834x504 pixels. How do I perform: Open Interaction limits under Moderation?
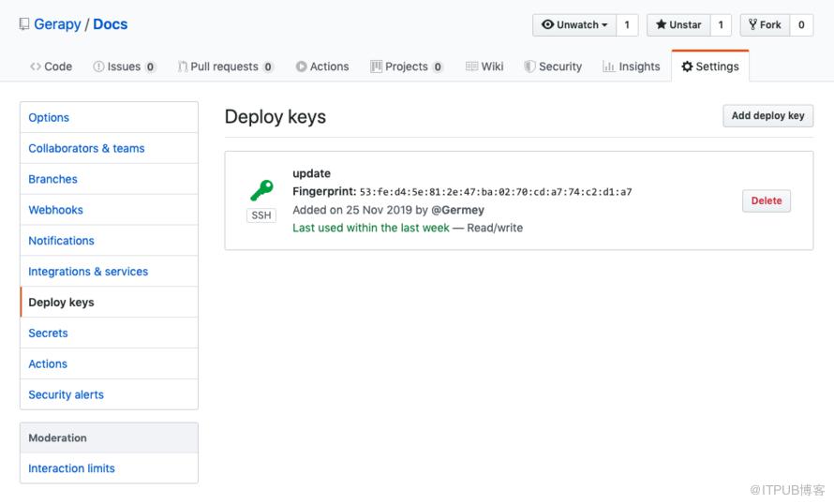click(109, 468)
